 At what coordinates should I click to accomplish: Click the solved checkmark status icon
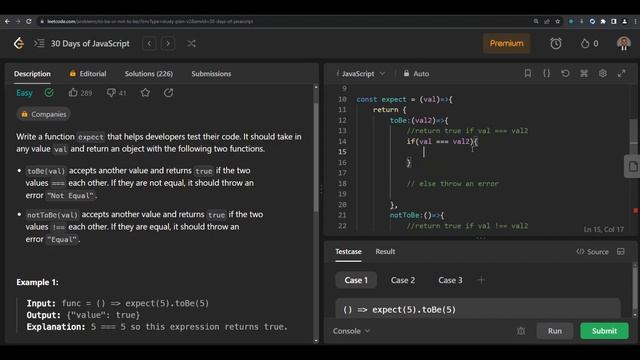(x=49, y=93)
